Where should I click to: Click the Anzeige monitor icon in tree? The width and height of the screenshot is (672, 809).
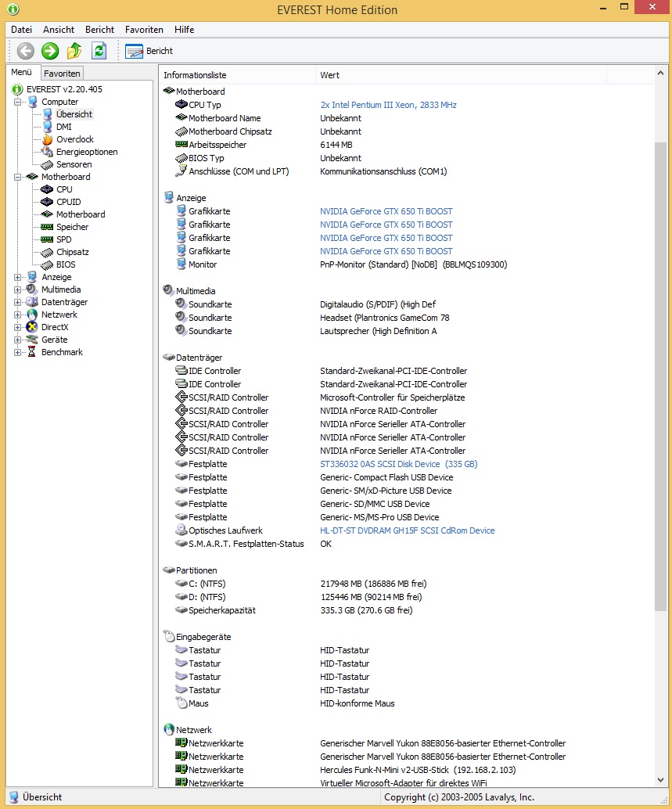(32, 277)
